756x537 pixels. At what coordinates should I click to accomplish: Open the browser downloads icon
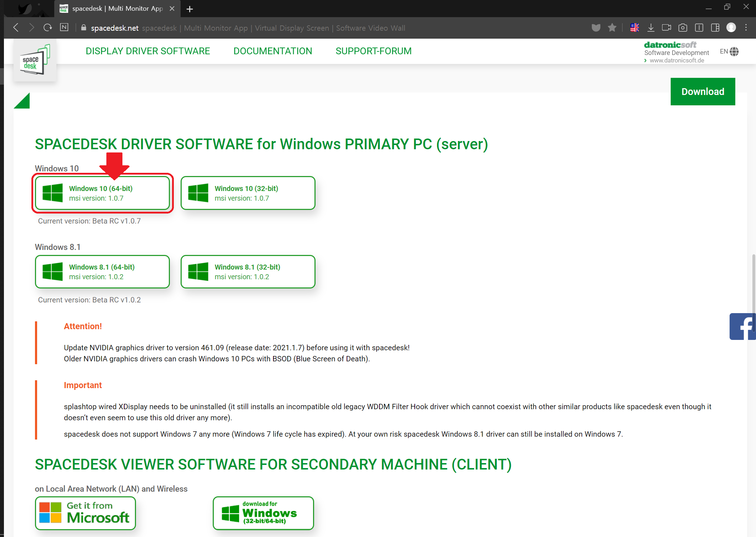point(651,27)
